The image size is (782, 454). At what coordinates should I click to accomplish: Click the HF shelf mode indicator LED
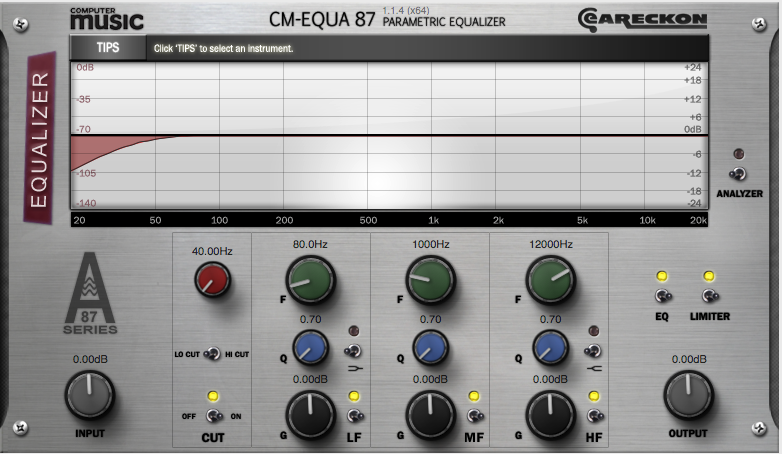pos(593,331)
